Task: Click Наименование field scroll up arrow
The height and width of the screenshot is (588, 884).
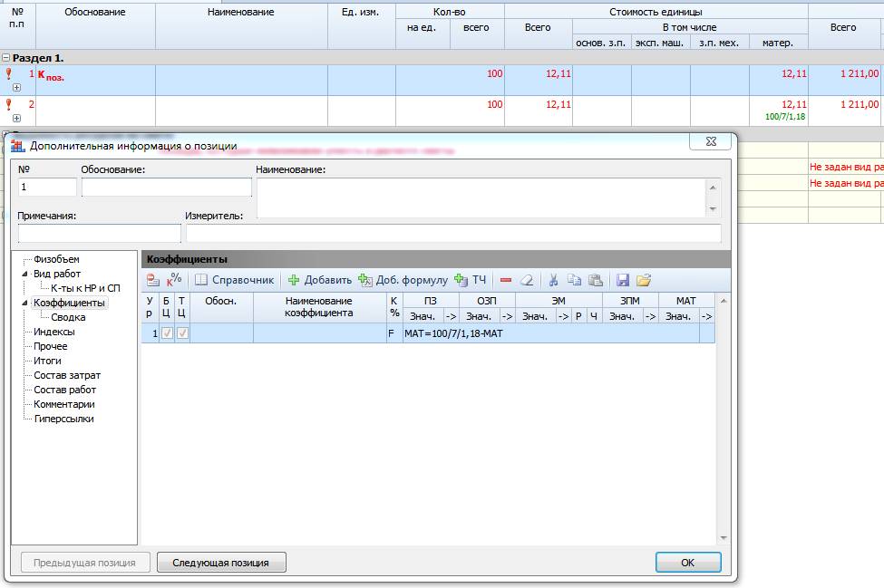Action: pyautogui.click(x=714, y=187)
